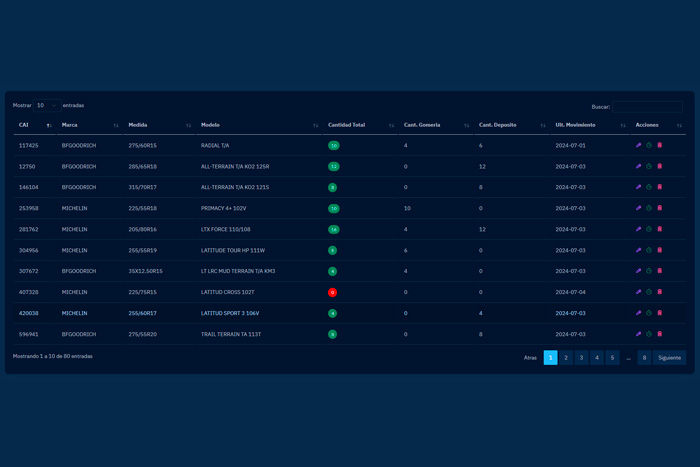Click the ALL-TERRAIN T/A KO2 125R cell

[235, 167]
